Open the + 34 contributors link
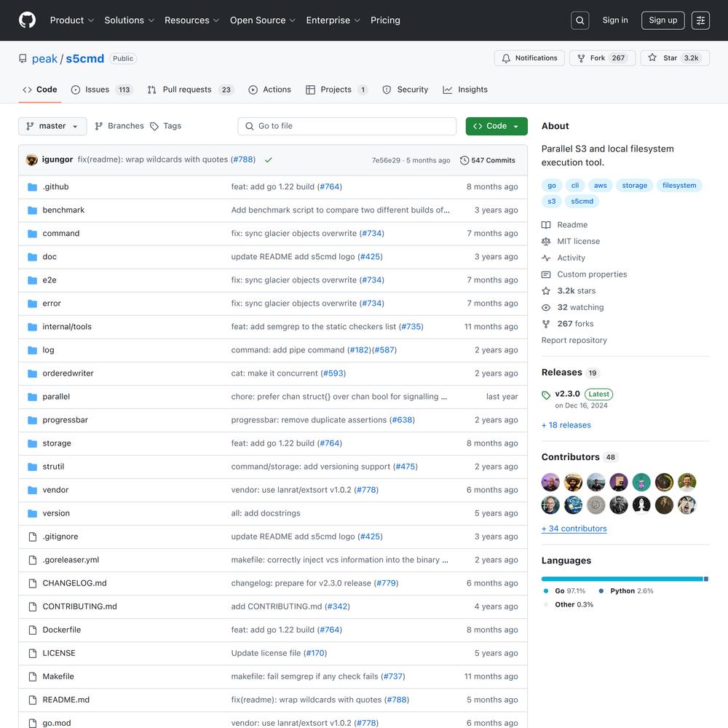Image resolution: width=728 pixels, height=728 pixels. (574, 529)
